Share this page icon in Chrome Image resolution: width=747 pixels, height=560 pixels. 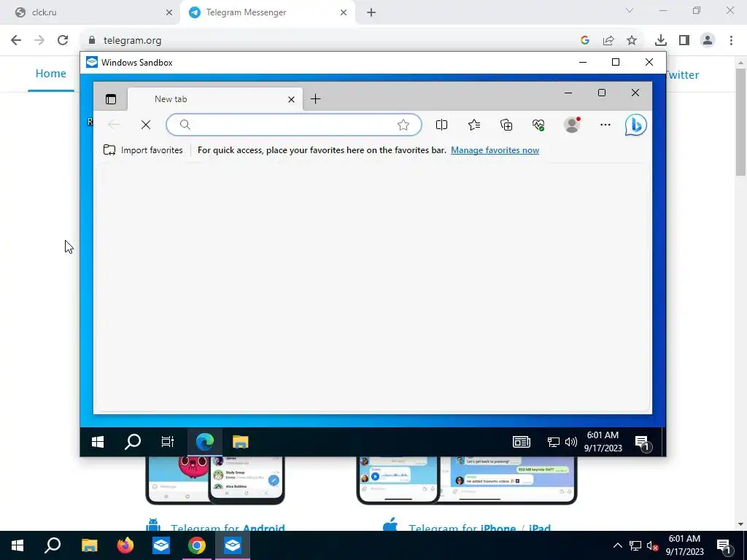coord(608,40)
